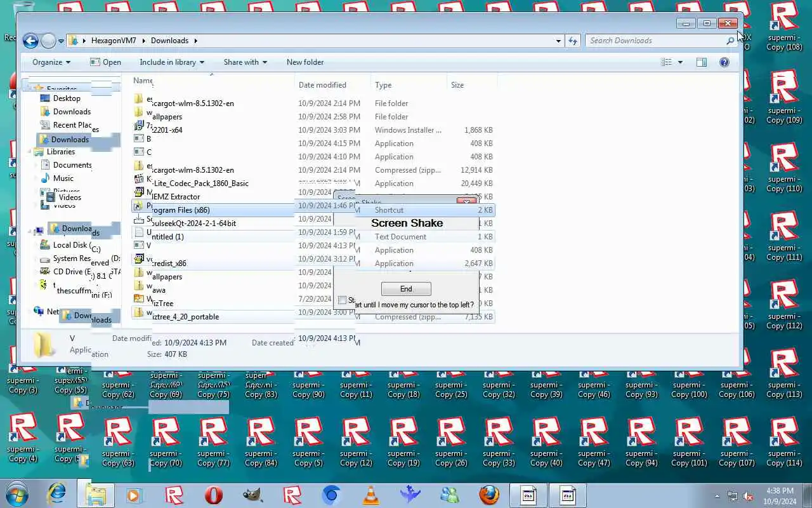Open Documents under Libraries
Screen dimensions: 812x508
point(72,165)
